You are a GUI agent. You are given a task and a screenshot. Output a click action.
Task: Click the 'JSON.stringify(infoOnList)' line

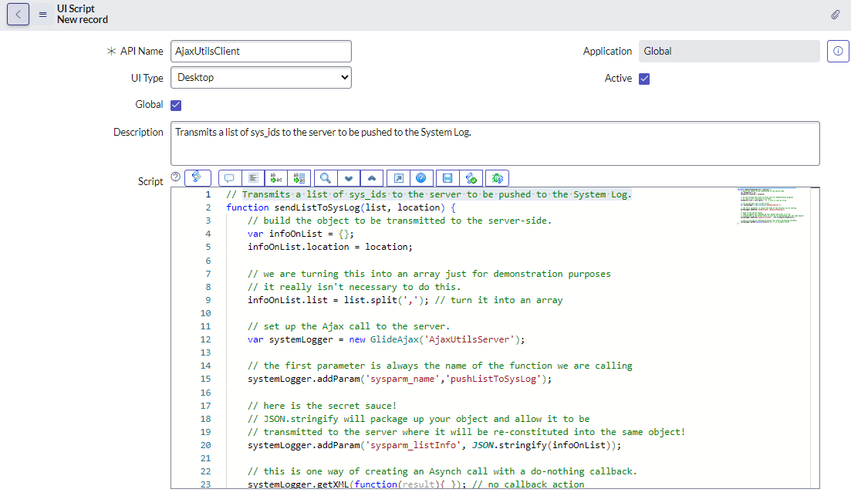tap(434, 445)
